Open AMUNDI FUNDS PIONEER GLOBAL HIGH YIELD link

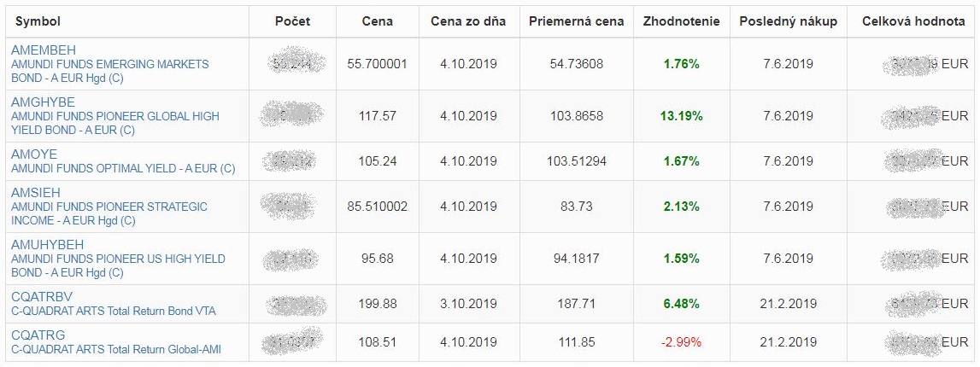115,123
